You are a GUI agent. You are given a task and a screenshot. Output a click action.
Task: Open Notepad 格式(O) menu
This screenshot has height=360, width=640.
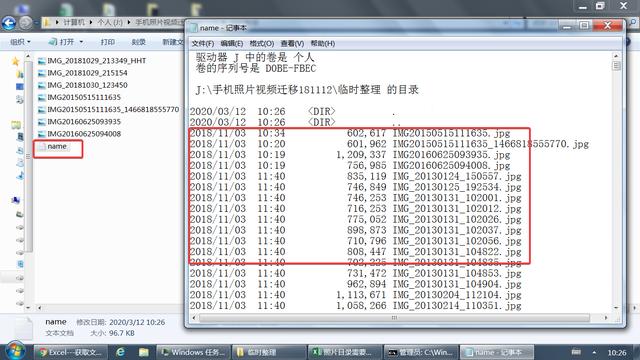tap(262, 43)
